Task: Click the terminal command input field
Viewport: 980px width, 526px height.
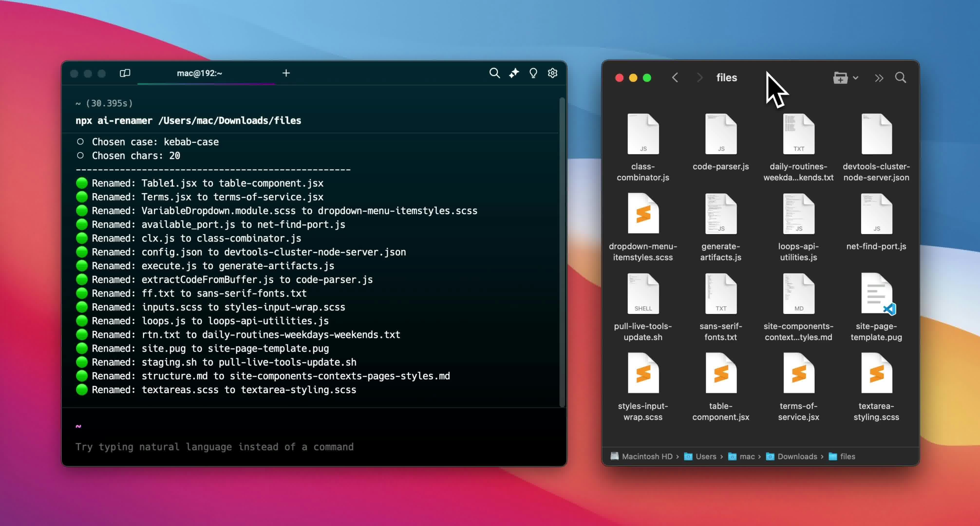Action: (214, 447)
